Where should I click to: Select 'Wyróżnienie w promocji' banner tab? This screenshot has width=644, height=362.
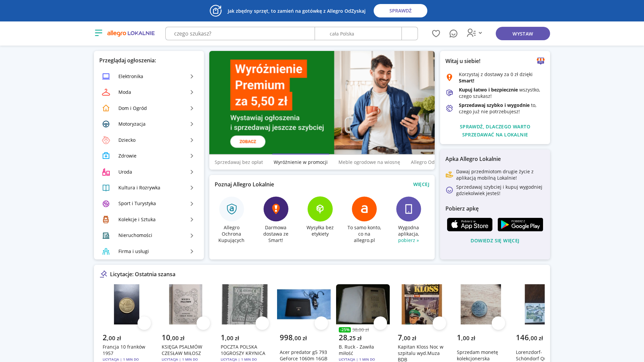click(301, 162)
